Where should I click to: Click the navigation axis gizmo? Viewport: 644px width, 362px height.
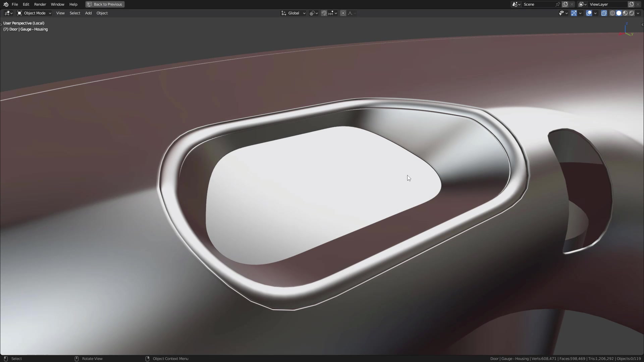(626, 30)
